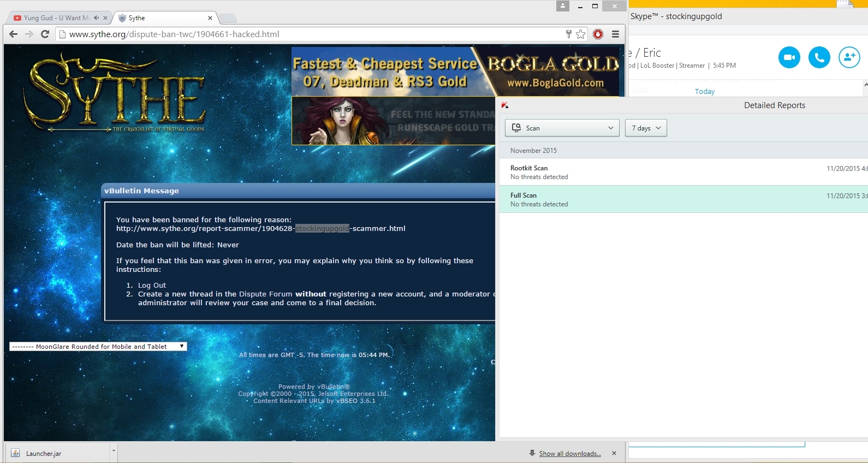Click the Detailed Reports title
The width and height of the screenshot is (868, 463).
(x=775, y=105)
